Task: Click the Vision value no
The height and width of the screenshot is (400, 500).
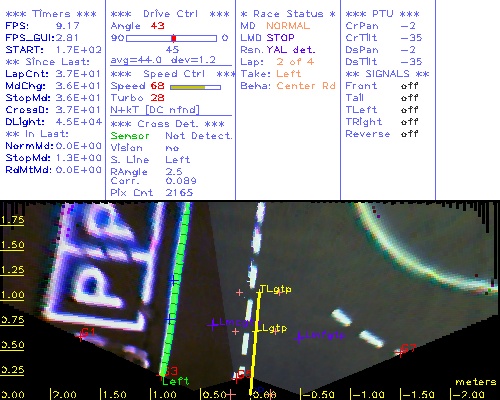Action: tap(172, 148)
